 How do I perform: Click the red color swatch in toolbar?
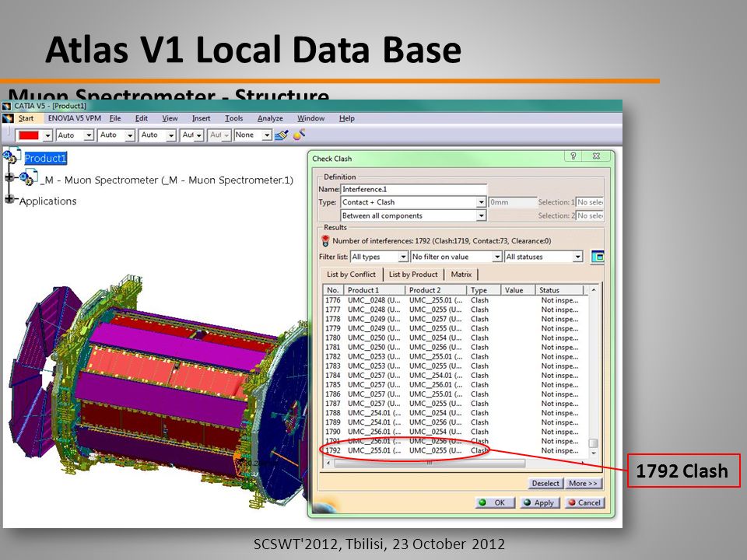(x=29, y=135)
